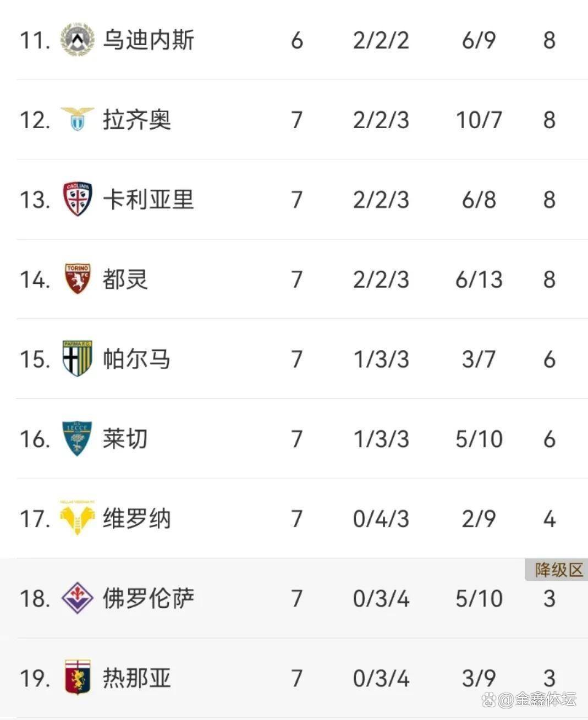Viewport: 588px width, 720px height.
Task: Select the purple Fiorentina diamond icon
Action: coord(77,598)
